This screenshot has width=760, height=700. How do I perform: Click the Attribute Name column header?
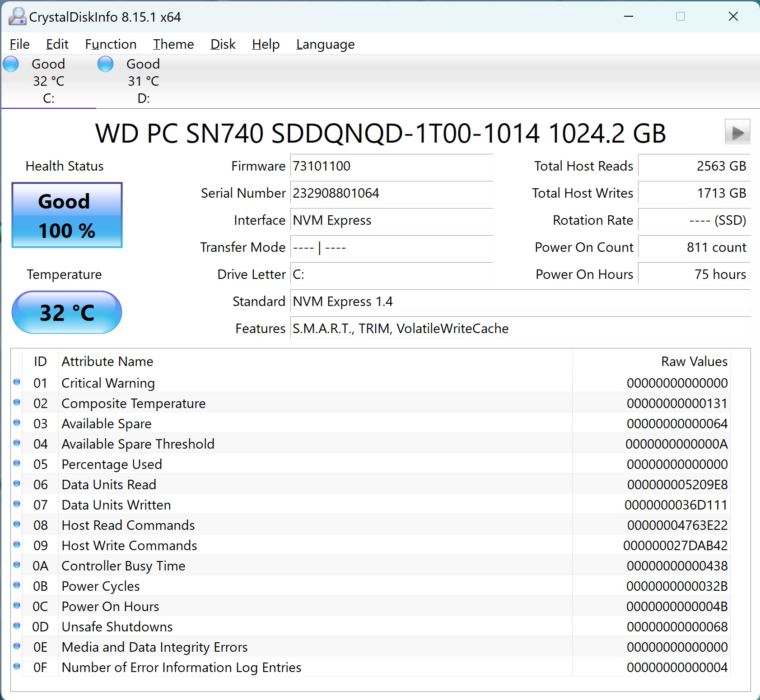(107, 362)
